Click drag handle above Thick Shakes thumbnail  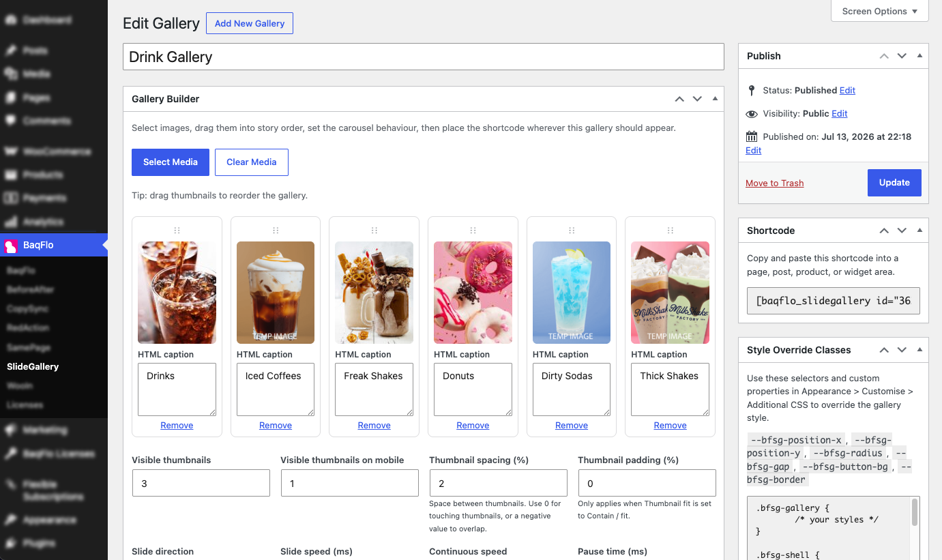click(671, 231)
